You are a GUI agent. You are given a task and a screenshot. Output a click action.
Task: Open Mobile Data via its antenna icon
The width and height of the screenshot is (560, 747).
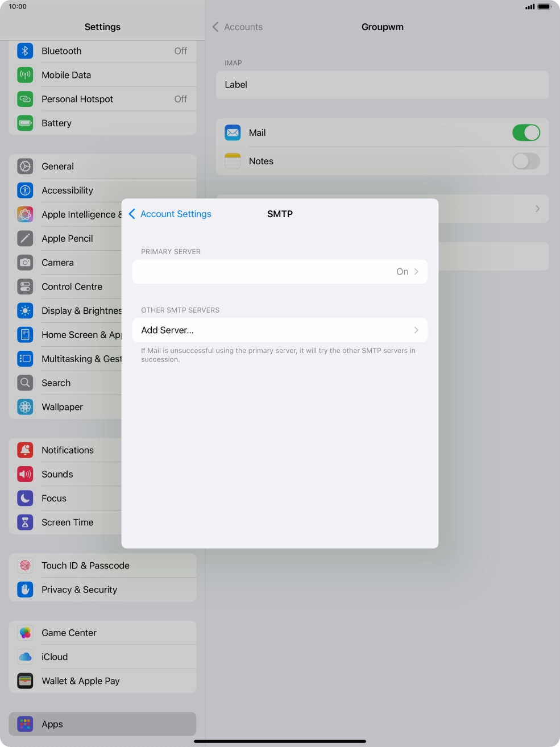25,75
